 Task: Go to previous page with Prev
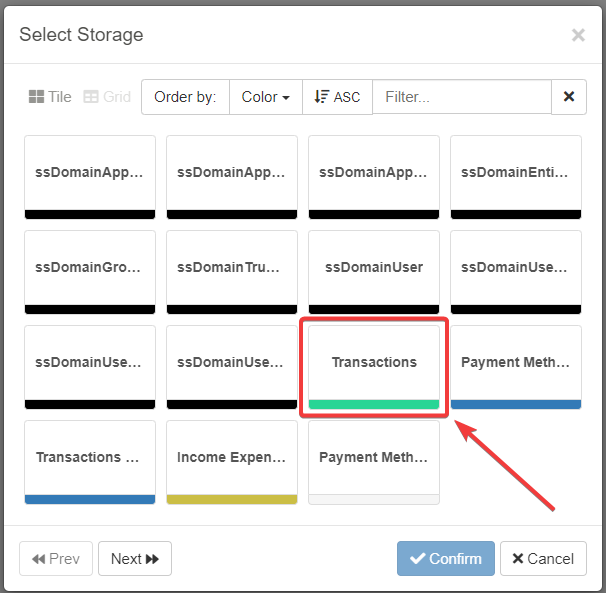56,559
